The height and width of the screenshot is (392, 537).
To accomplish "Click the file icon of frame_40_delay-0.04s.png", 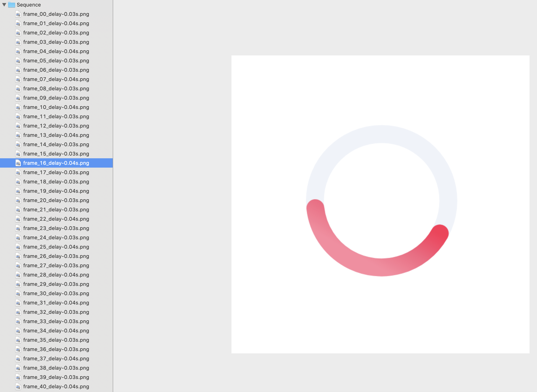I will pyautogui.click(x=18, y=387).
